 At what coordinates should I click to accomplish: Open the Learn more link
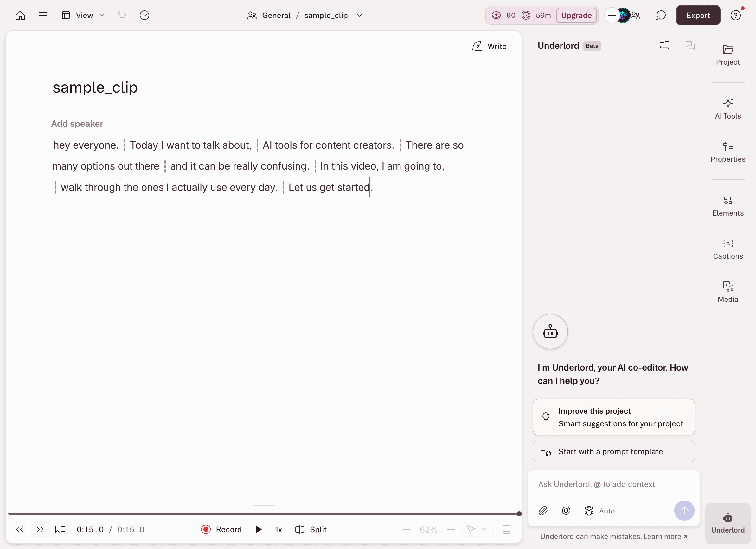click(665, 536)
